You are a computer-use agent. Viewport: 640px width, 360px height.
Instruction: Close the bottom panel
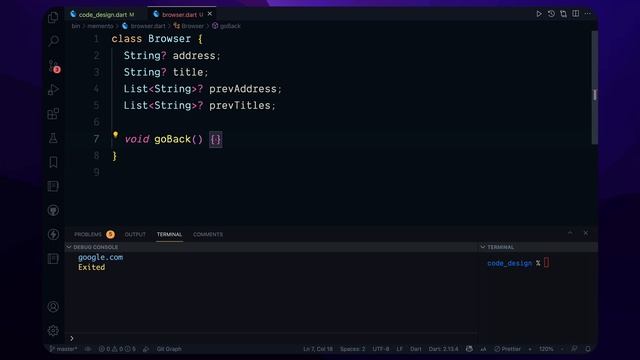pos(586,233)
